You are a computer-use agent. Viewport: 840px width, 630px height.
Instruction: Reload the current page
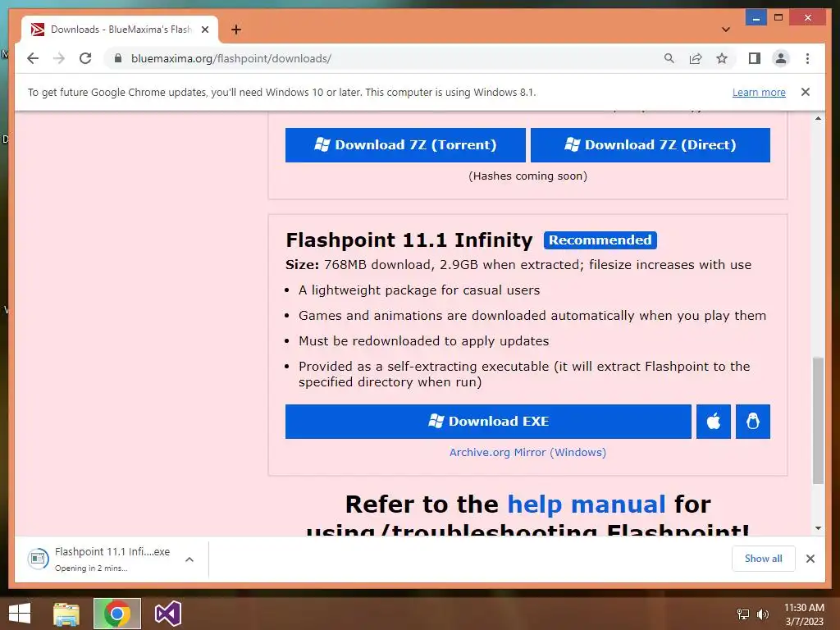coord(85,58)
